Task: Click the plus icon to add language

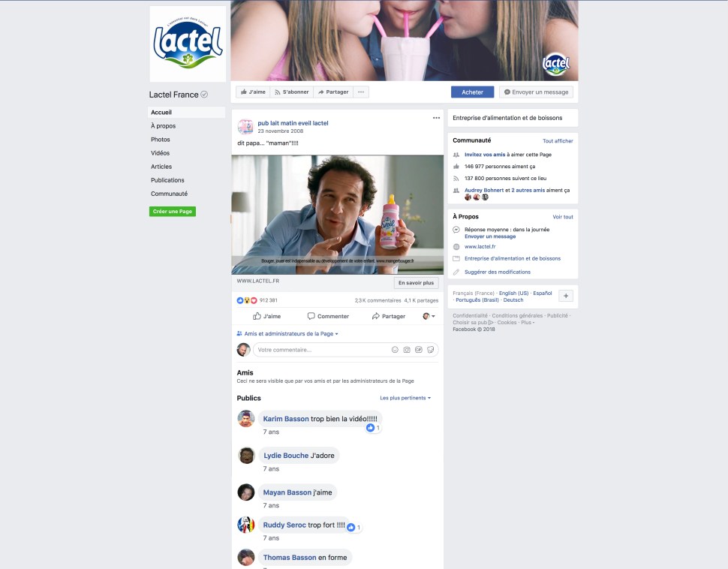Action: point(566,296)
